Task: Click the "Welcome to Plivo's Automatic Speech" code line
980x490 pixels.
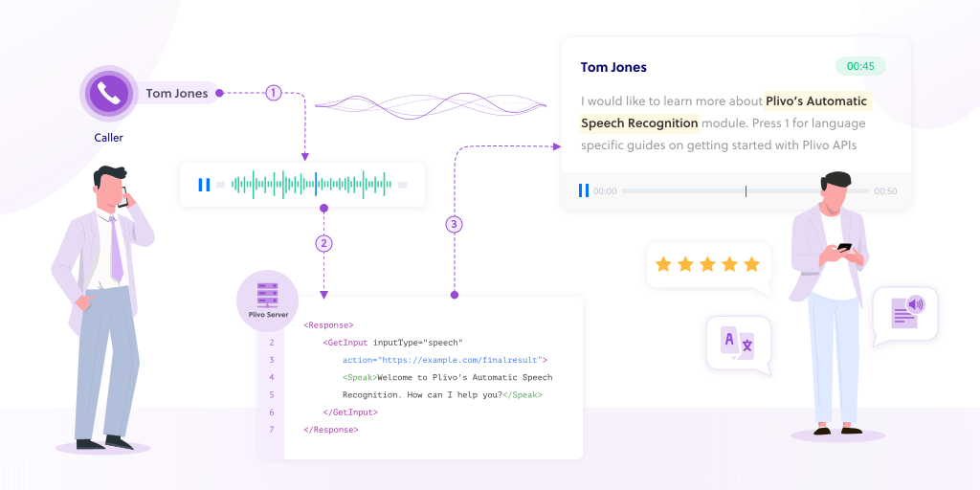Action: click(448, 377)
